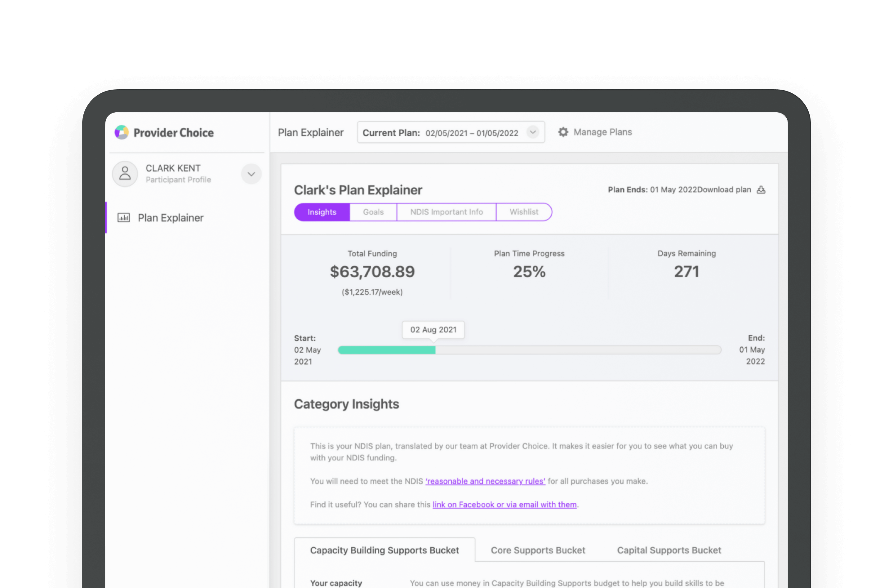Click the ($1,225.17/week) weekly funding text

[372, 292]
